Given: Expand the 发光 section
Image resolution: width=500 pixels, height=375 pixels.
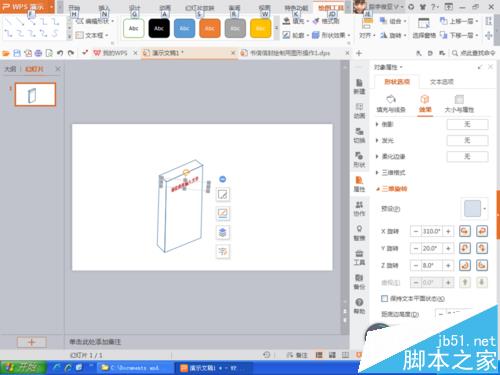Looking at the screenshot, I should (x=385, y=140).
